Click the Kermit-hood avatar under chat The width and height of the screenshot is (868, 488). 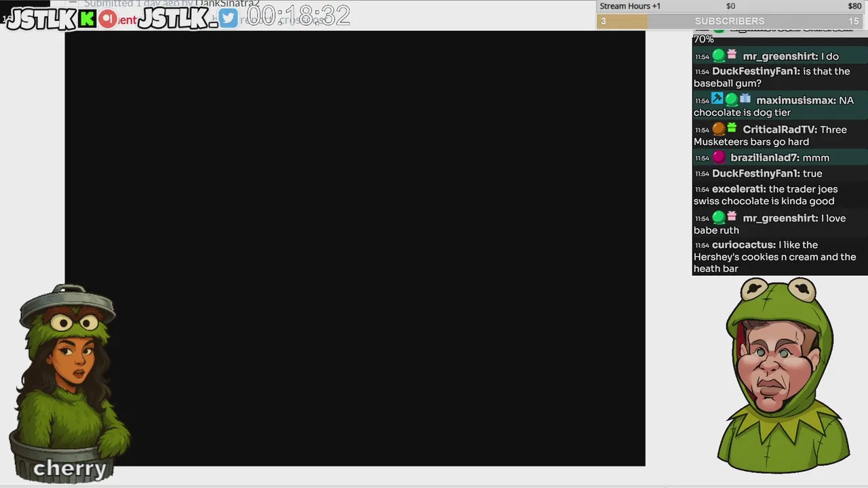click(783, 375)
